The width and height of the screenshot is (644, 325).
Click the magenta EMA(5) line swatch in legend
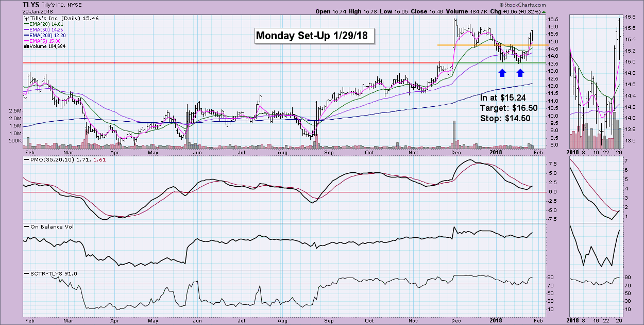pyautogui.click(x=26, y=41)
